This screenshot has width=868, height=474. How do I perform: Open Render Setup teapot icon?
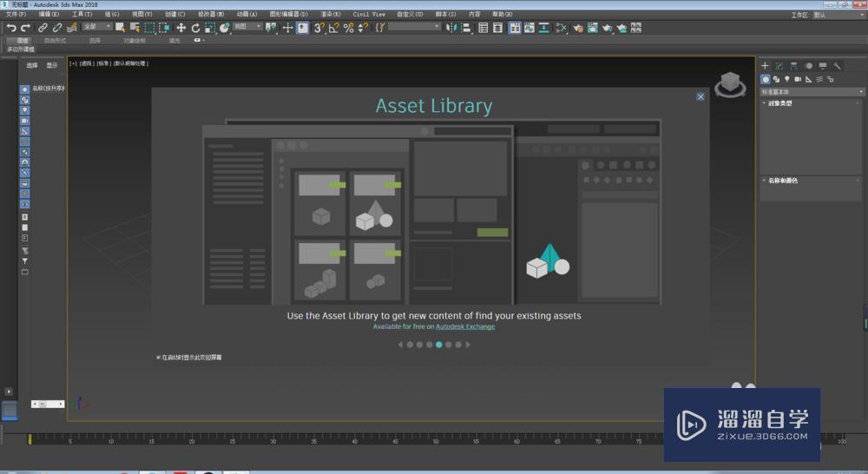coord(578,28)
